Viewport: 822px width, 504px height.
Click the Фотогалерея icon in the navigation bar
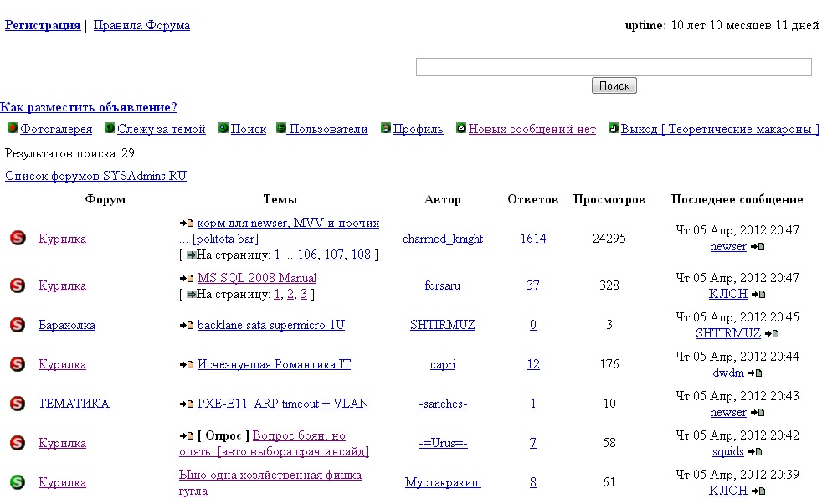(13, 127)
